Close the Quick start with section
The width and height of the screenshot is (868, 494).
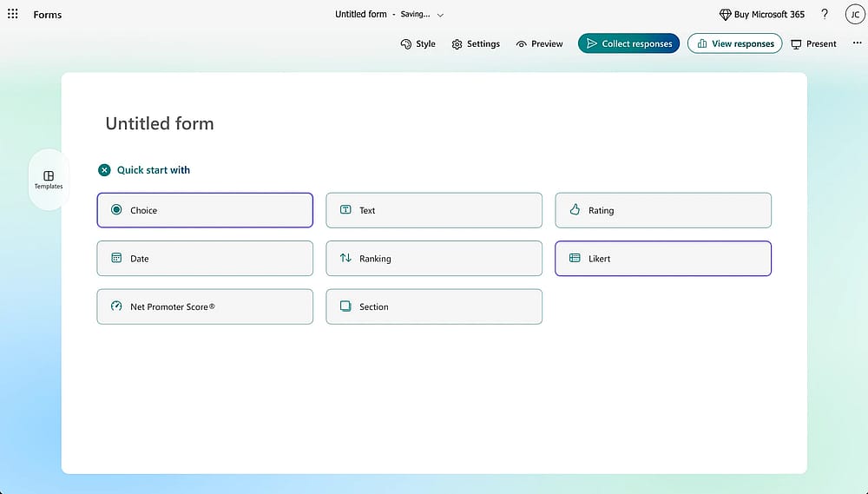click(x=104, y=170)
